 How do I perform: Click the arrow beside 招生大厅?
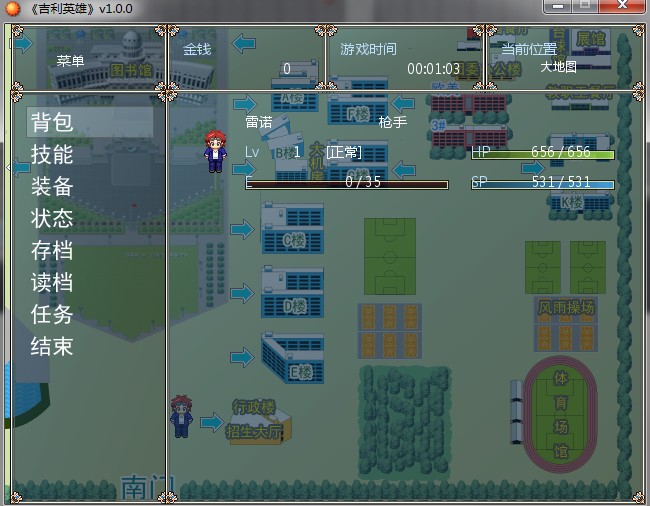tap(212, 422)
